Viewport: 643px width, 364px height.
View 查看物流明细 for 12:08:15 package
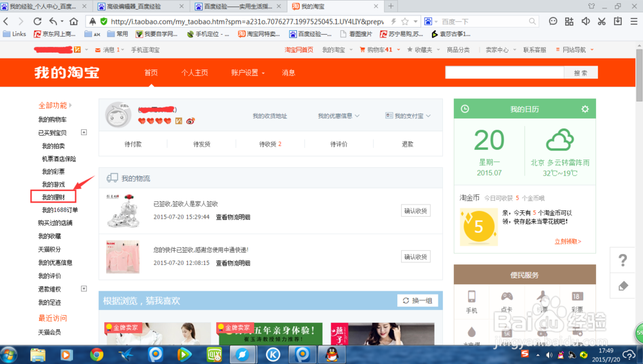coord(233,263)
